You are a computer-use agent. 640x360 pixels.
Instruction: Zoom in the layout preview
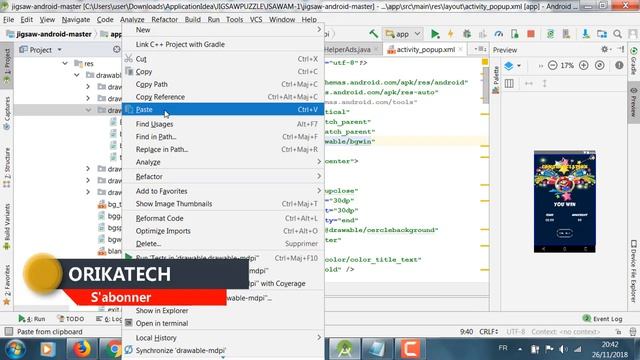click(584, 65)
